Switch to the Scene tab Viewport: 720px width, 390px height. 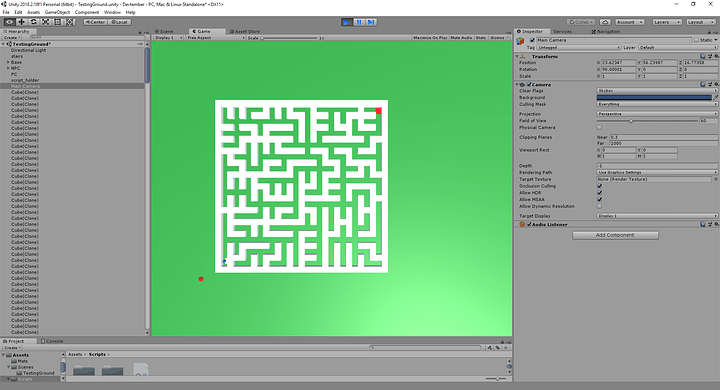164,32
